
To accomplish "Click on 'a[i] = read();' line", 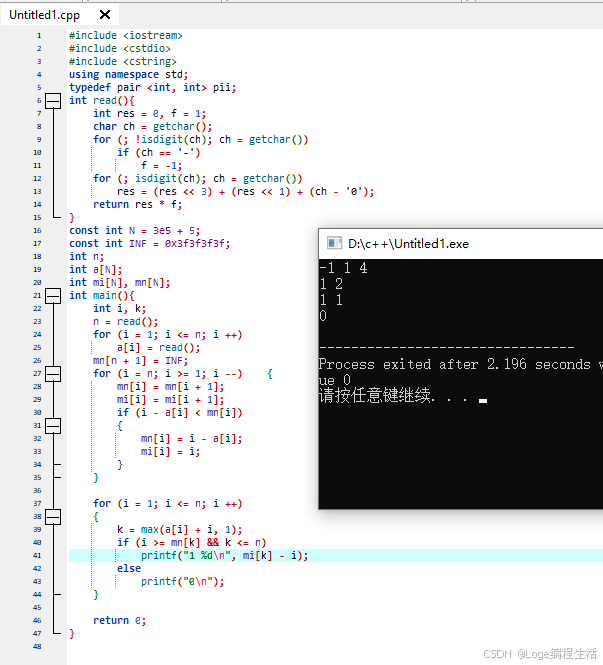I will pos(159,347).
